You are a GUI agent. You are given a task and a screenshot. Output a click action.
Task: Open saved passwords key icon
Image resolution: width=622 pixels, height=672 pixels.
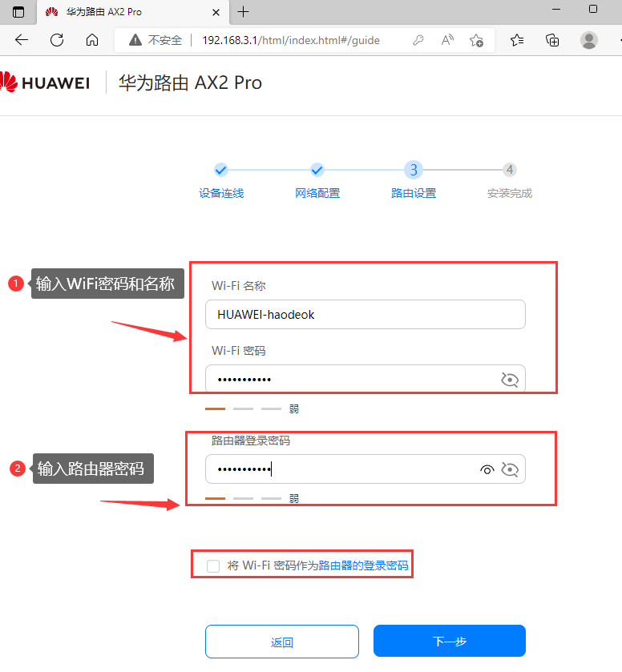(x=418, y=40)
